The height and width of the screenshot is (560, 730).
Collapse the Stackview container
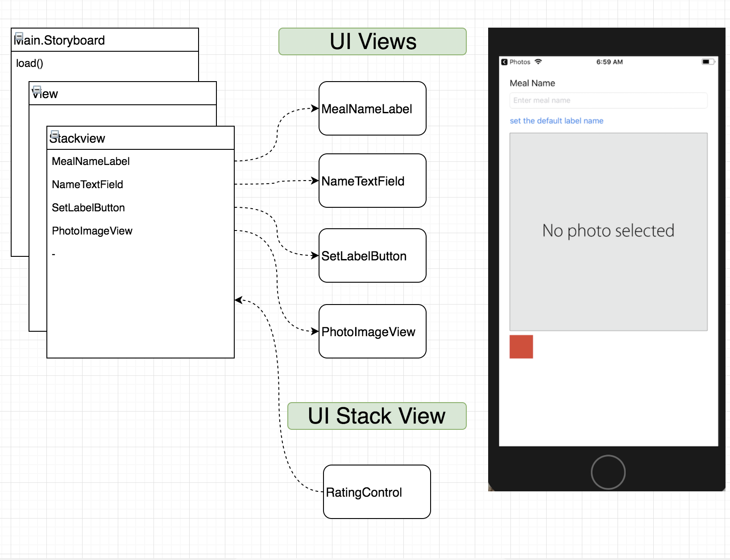pyautogui.click(x=55, y=134)
